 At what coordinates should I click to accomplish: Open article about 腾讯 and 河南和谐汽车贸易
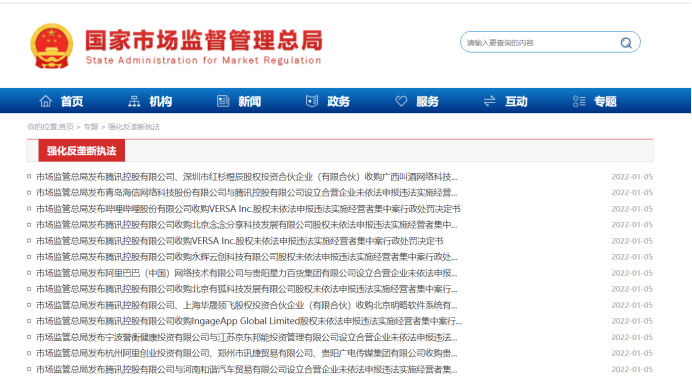[x=247, y=369]
